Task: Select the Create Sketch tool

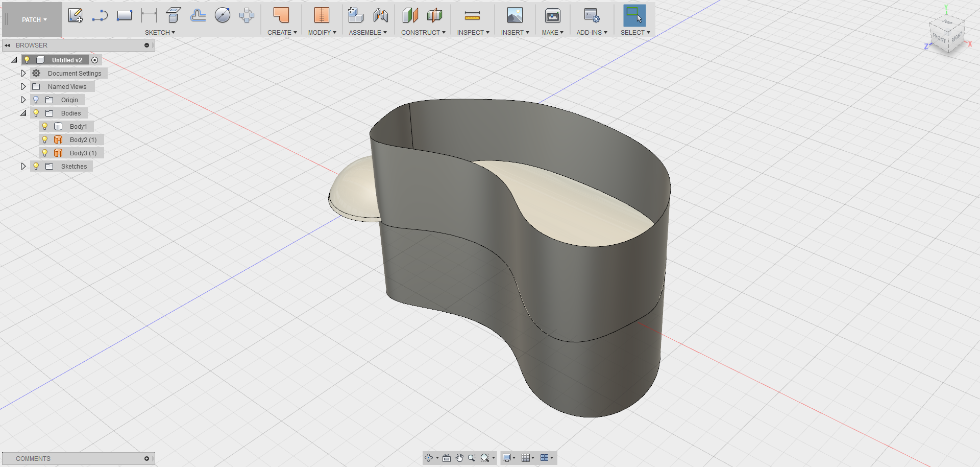Action: [x=76, y=15]
